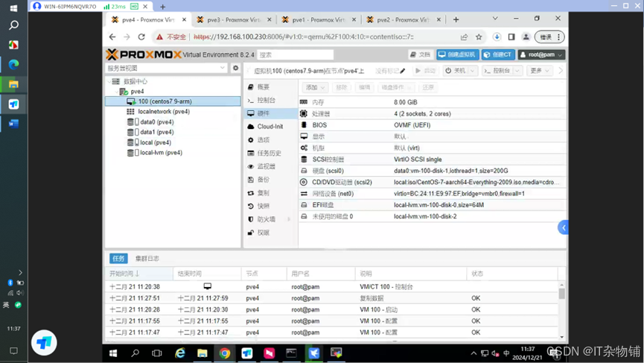This screenshot has height=363, width=644.
Task: Click the Proxmox search field
Action: click(295, 54)
